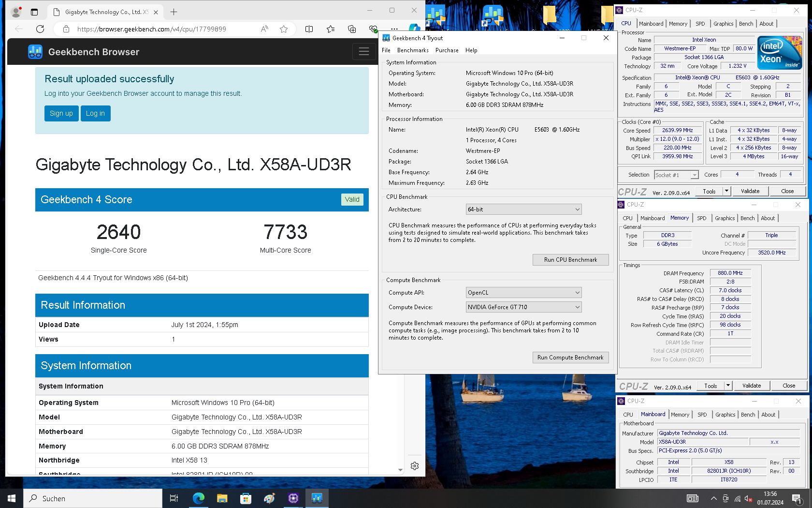Click Tools button in top CPU-Z window

709,191
